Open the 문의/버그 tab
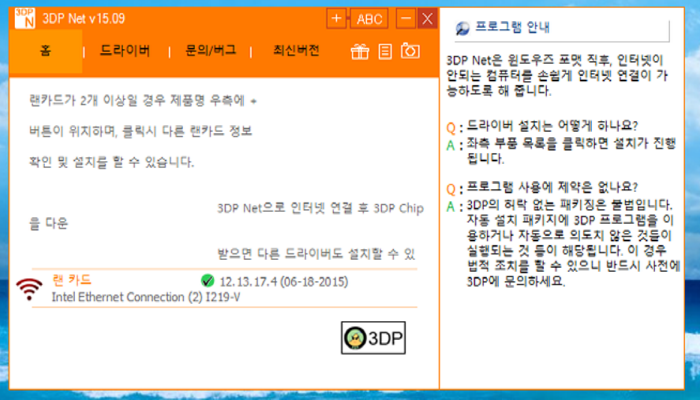Image resolution: width=700 pixels, height=400 pixels. click(x=210, y=50)
